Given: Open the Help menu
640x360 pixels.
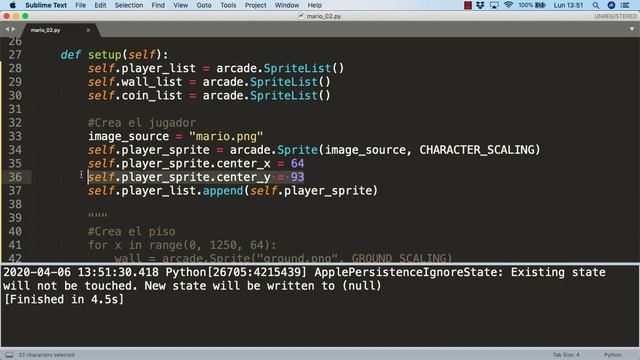Looking at the screenshot, I should (x=314, y=5).
